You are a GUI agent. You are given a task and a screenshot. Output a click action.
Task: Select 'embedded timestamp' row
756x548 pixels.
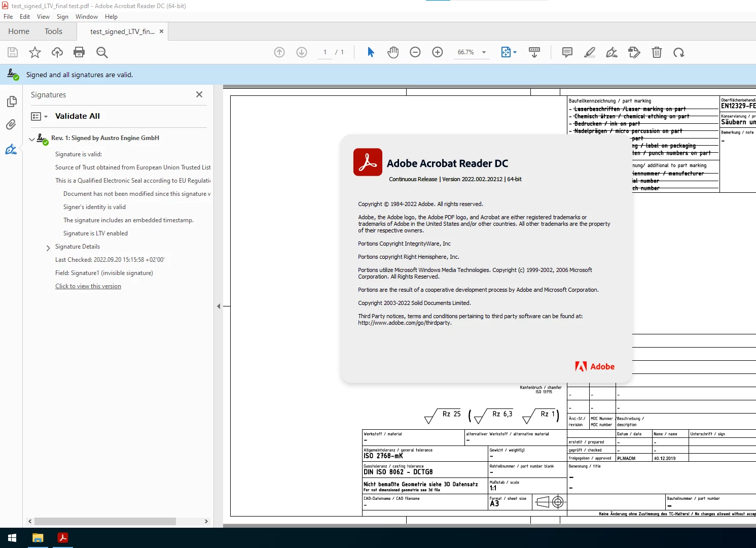[x=128, y=220]
